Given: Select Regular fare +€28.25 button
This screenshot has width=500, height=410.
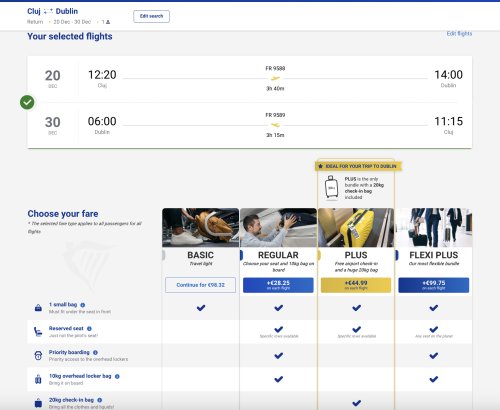Looking at the screenshot, I should click(278, 285).
